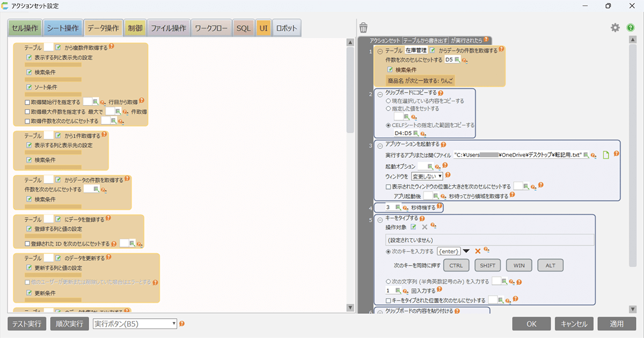Open the ウィンドウを 変更しない dropdown
Image resolution: width=644 pixels, height=338 pixels.
(427, 175)
